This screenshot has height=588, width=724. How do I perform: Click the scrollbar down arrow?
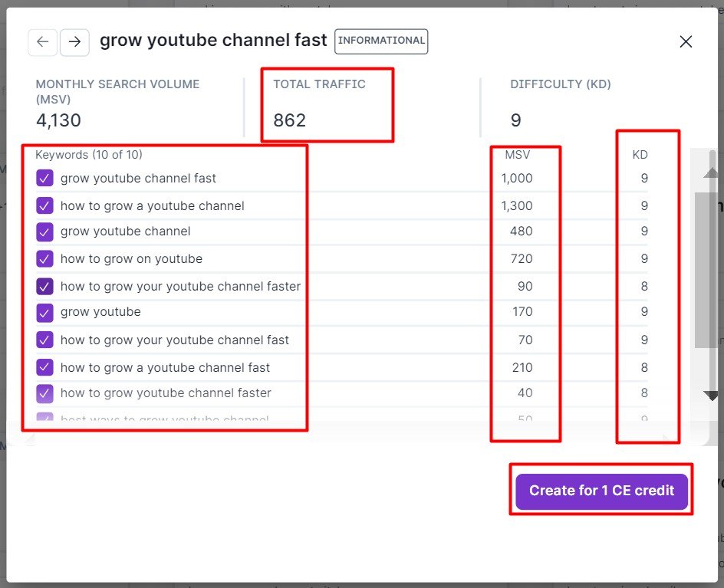711,396
